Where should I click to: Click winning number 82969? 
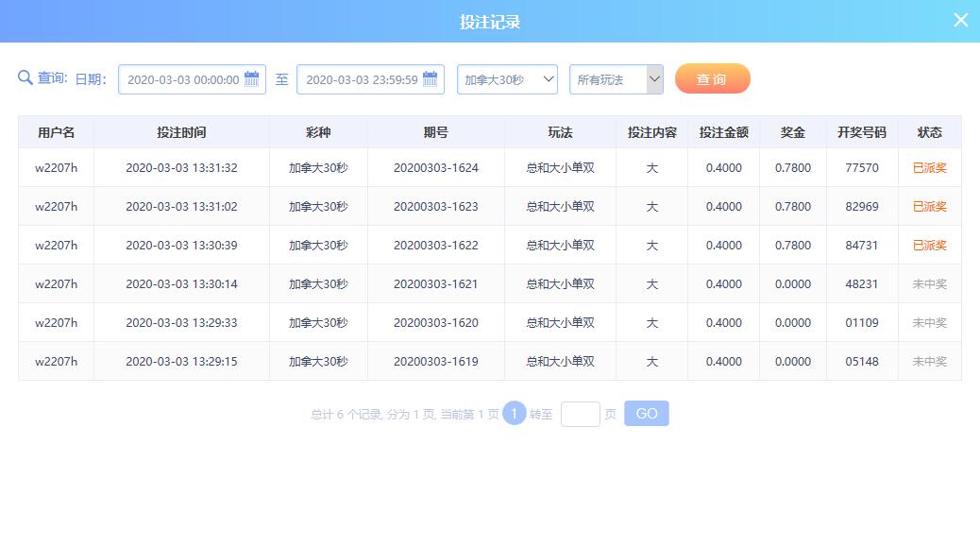(x=862, y=206)
